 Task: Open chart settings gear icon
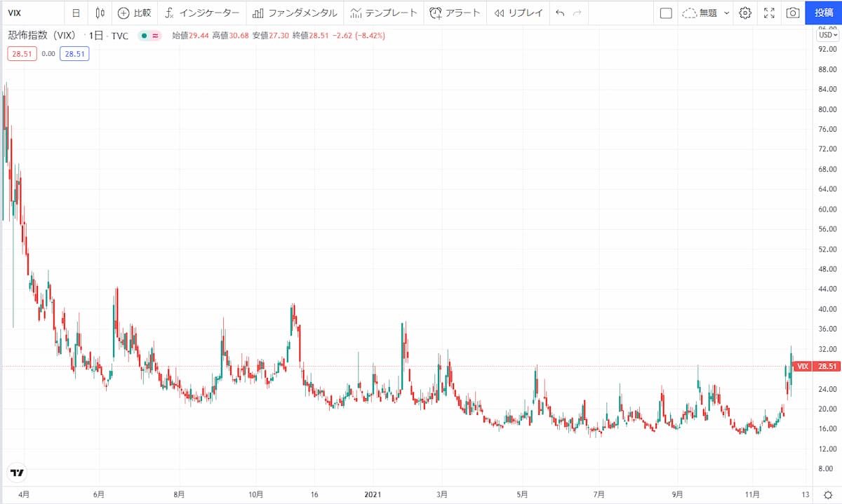pos(745,13)
